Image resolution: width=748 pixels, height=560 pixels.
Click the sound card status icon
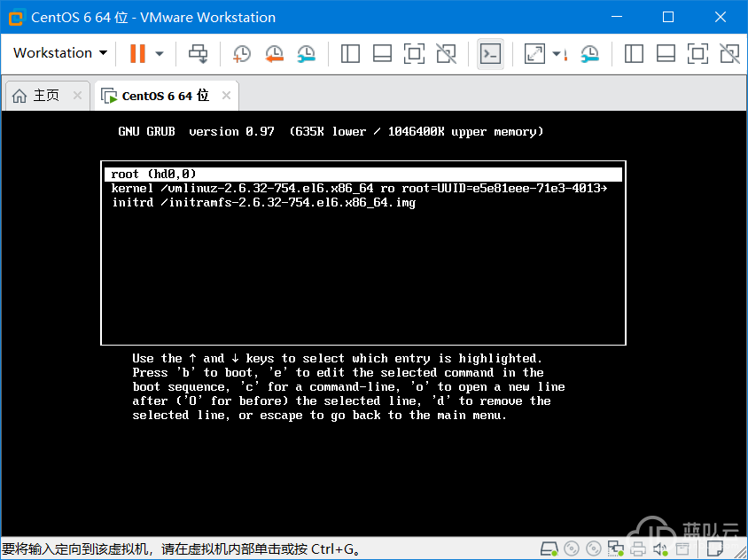point(660,548)
